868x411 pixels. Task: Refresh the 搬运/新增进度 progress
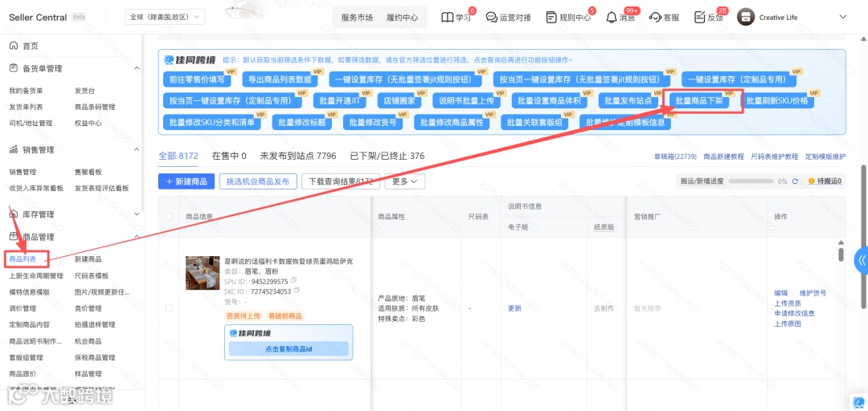(795, 181)
